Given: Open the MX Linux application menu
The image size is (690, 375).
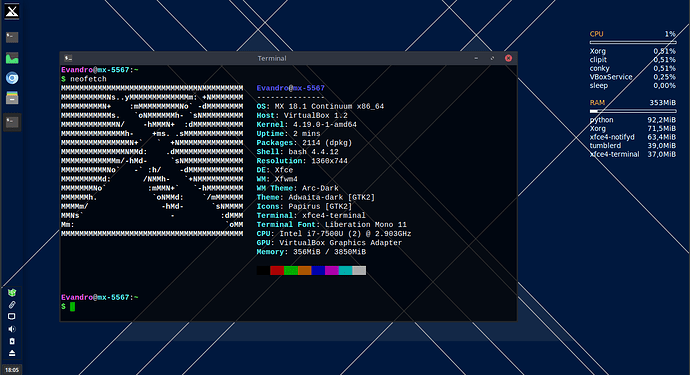Looking at the screenshot, I should (x=12, y=11).
